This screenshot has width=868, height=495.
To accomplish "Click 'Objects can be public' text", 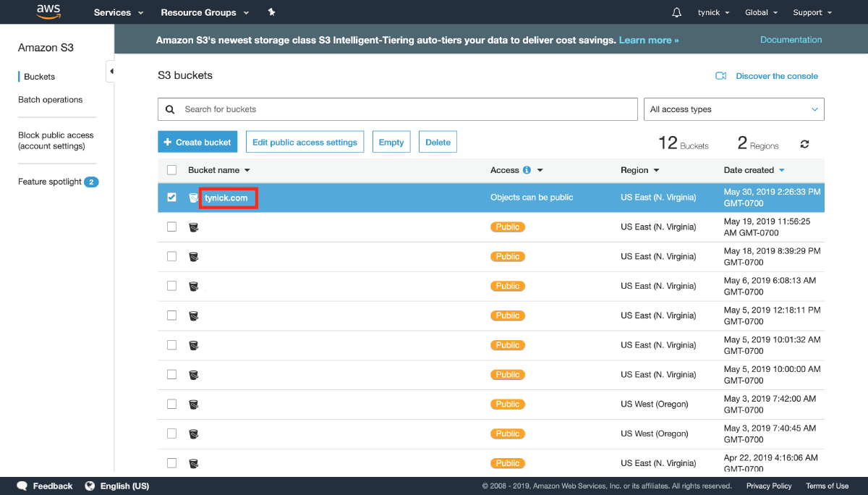I will pos(532,198).
